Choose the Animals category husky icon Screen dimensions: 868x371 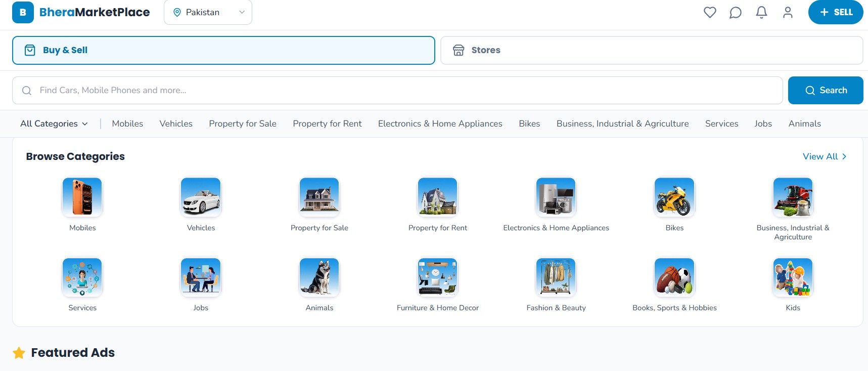click(x=319, y=277)
